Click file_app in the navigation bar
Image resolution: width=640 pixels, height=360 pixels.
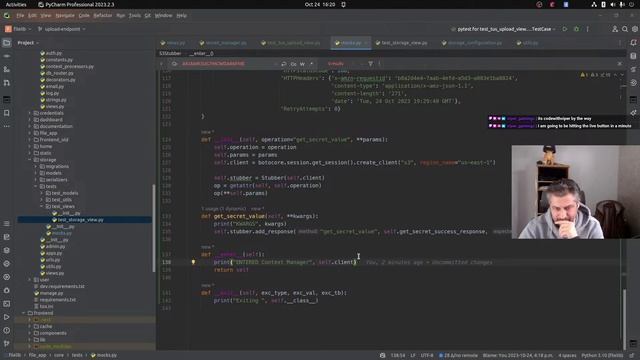point(38,355)
